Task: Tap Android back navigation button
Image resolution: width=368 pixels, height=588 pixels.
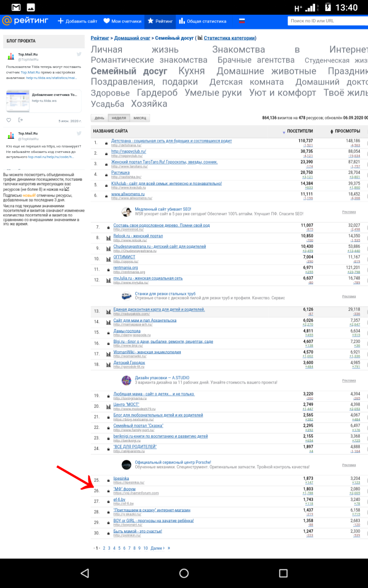Action: coord(85,573)
